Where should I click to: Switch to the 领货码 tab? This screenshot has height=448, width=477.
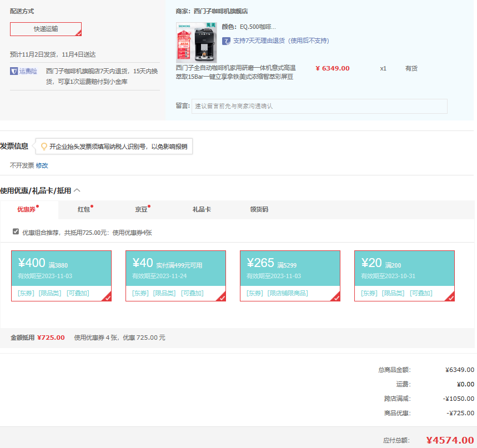[x=259, y=209]
